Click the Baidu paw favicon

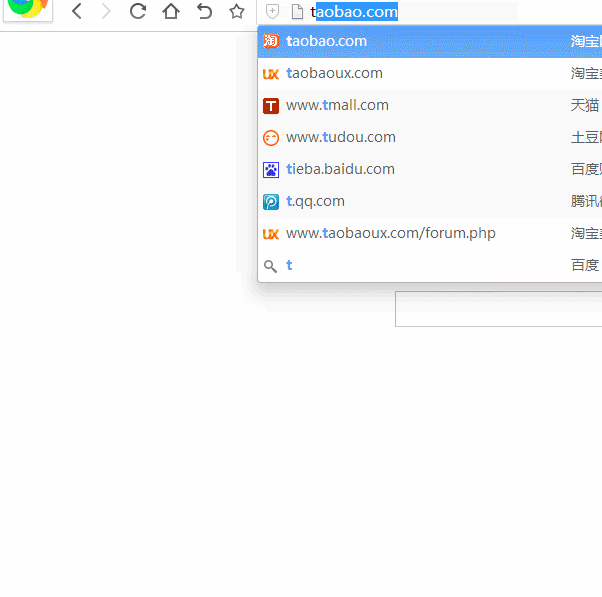[x=271, y=170]
